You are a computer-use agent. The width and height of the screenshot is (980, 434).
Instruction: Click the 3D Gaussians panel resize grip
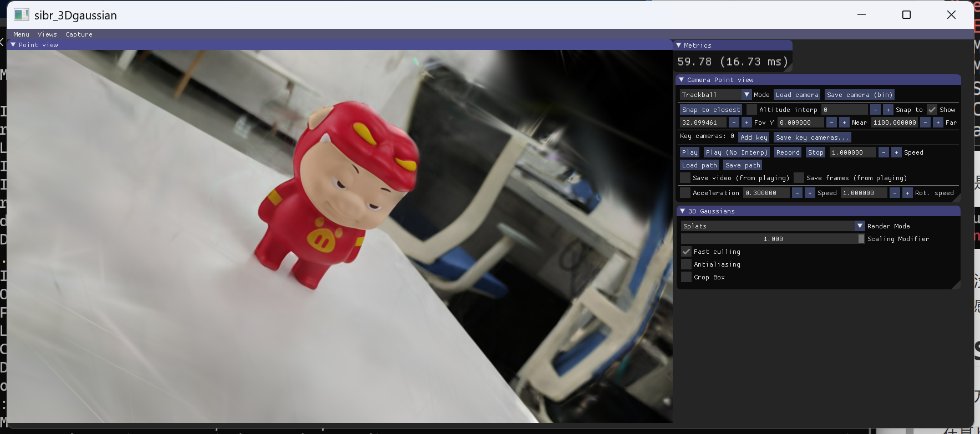coord(956,284)
